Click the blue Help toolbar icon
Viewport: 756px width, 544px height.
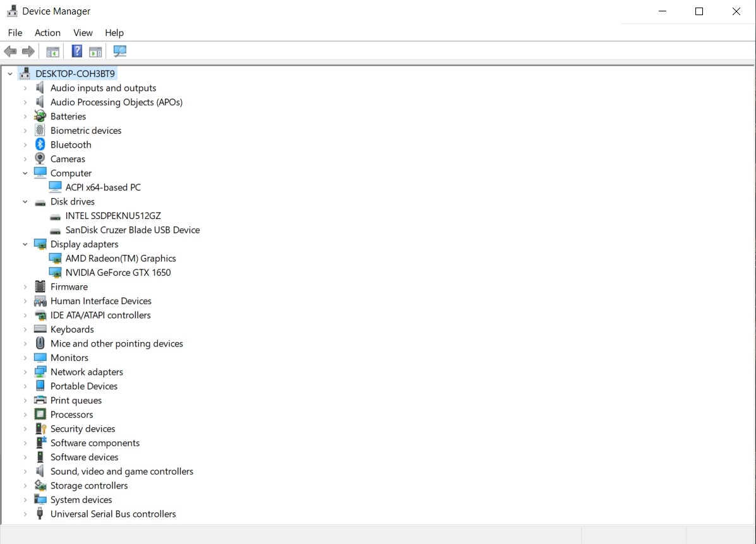[x=76, y=52]
